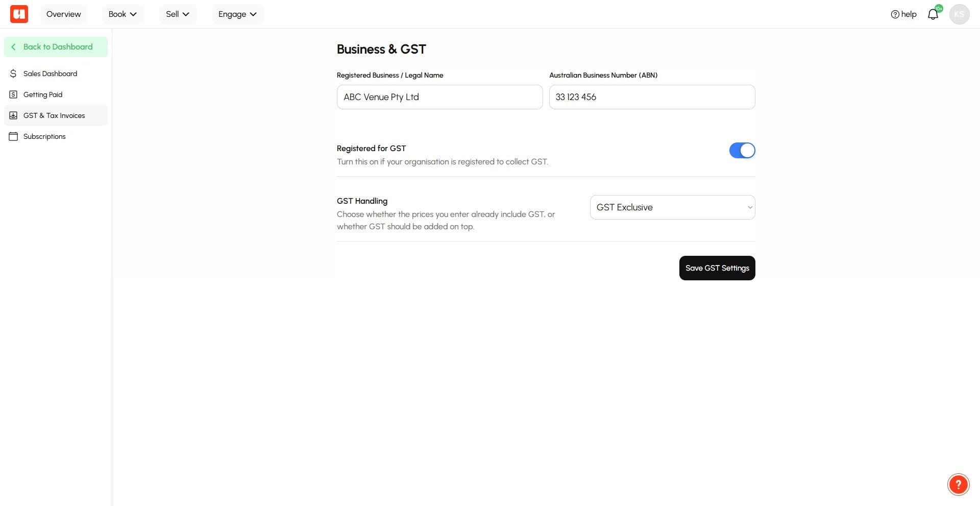Click the Sales Dashboard dollar icon

coord(13,74)
